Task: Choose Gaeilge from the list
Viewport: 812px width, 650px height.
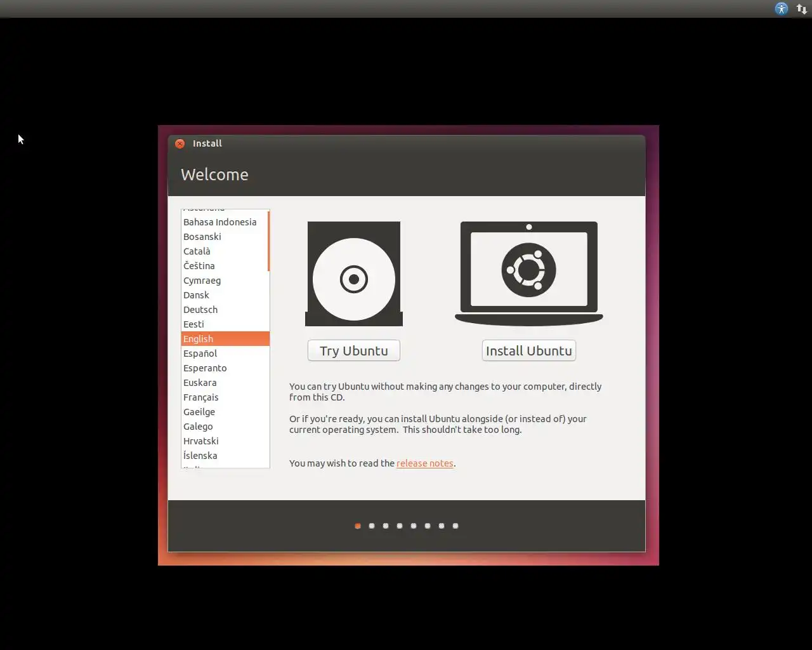Action: (x=225, y=412)
